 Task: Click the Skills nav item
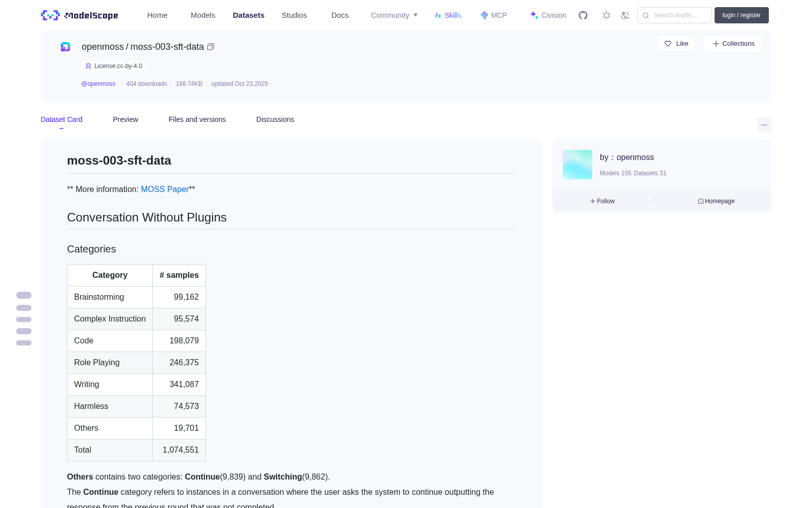click(x=448, y=15)
